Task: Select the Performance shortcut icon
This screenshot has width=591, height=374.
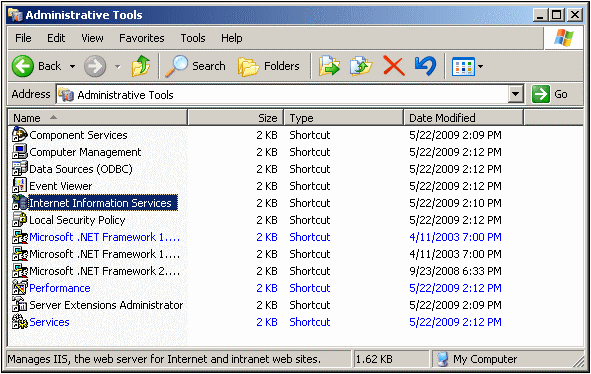Action: 20,288
